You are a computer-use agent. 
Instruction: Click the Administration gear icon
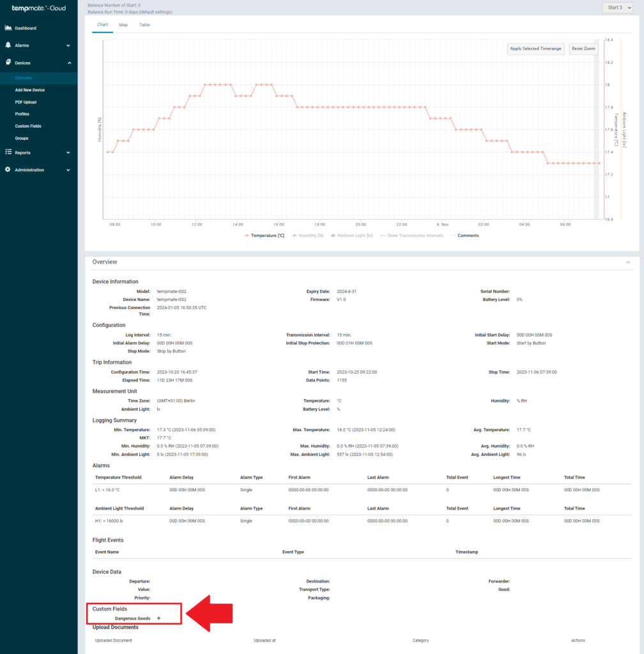pos(8,169)
